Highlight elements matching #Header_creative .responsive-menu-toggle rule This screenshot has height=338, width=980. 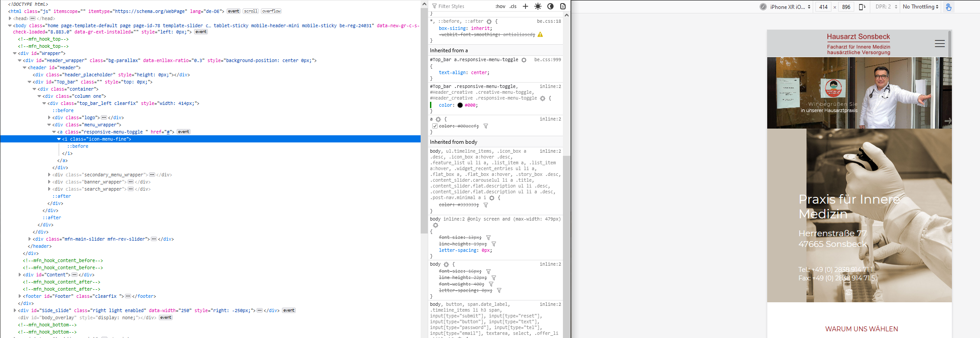click(542, 98)
